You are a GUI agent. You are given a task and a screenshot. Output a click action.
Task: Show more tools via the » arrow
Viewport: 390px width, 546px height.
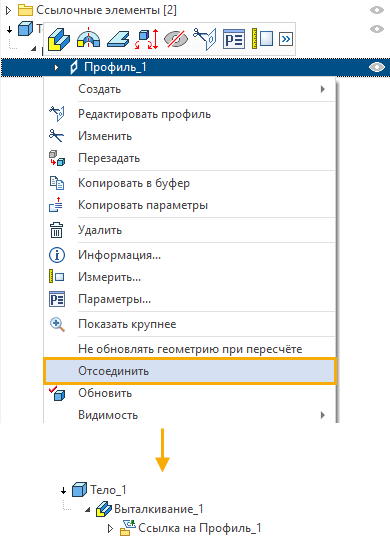click(286, 39)
